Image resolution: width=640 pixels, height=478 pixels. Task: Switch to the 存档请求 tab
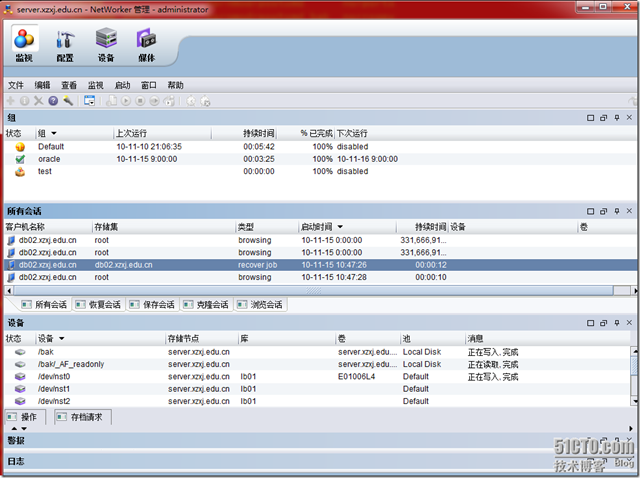(x=84, y=415)
